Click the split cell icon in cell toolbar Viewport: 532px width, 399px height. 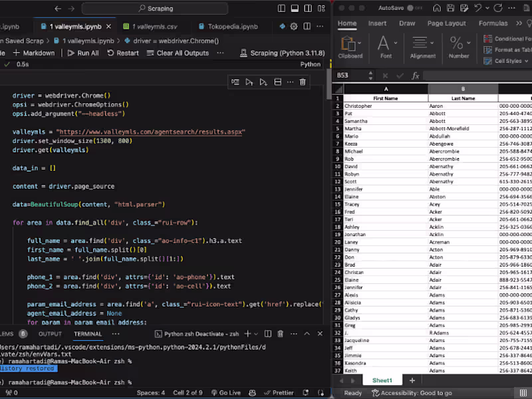point(277,82)
